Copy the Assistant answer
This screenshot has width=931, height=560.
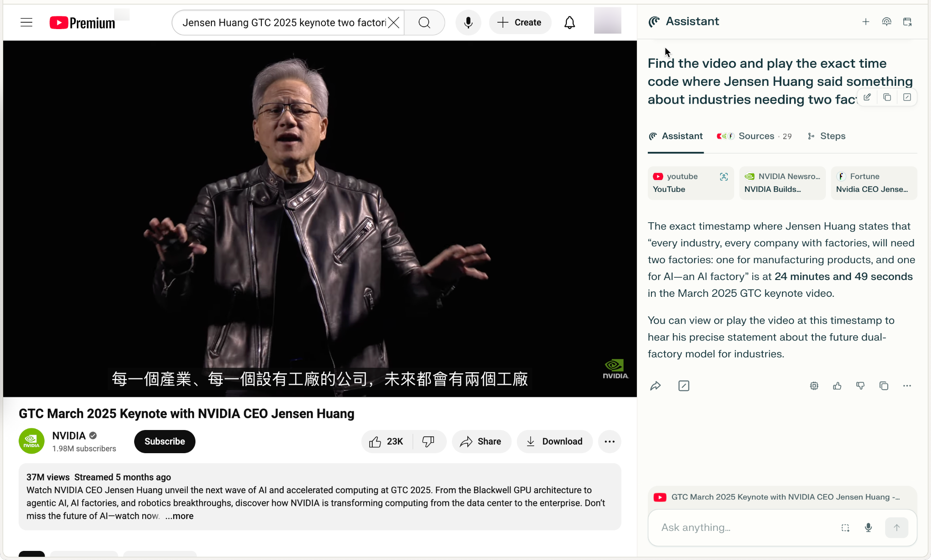[884, 386]
